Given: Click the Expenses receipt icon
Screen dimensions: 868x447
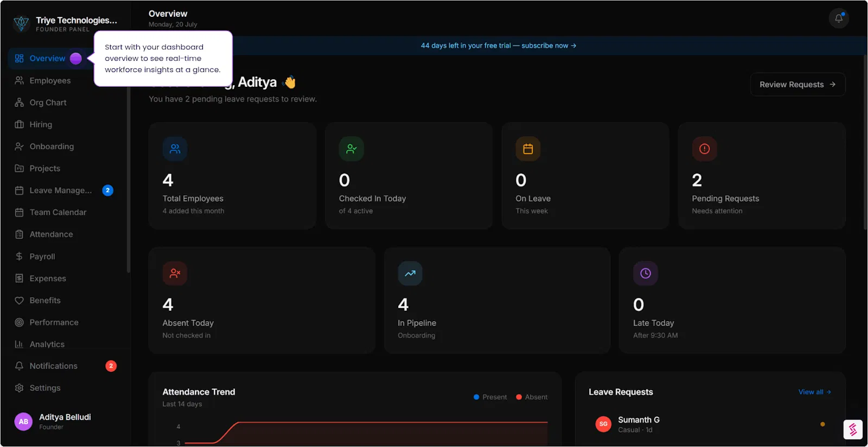Looking at the screenshot, I should point(20,278).
